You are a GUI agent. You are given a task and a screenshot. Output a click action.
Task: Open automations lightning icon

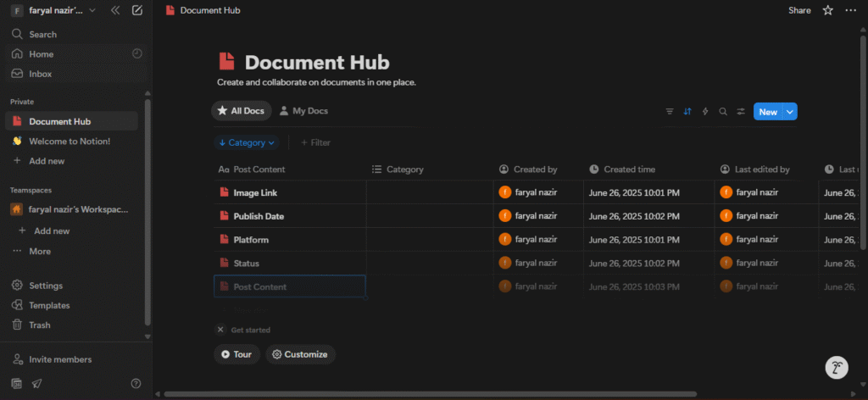[x=705, y=112]
